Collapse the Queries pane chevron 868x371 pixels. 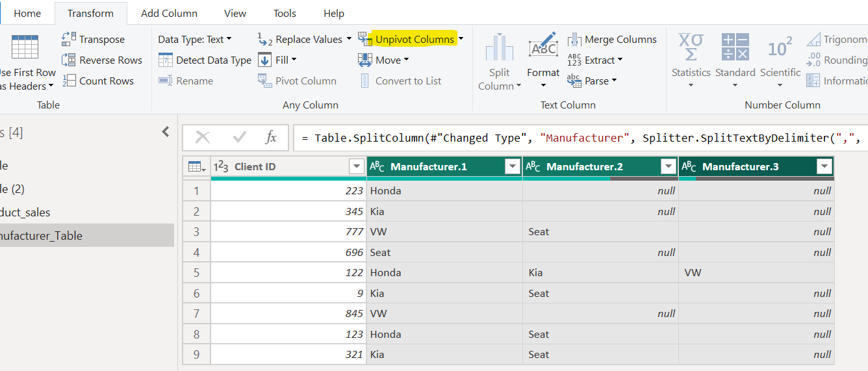coord(166,132)
